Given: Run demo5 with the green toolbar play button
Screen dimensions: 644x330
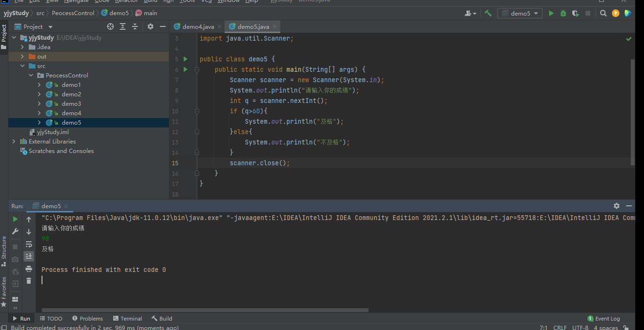Looking at the screenshot, I should 551,13.
